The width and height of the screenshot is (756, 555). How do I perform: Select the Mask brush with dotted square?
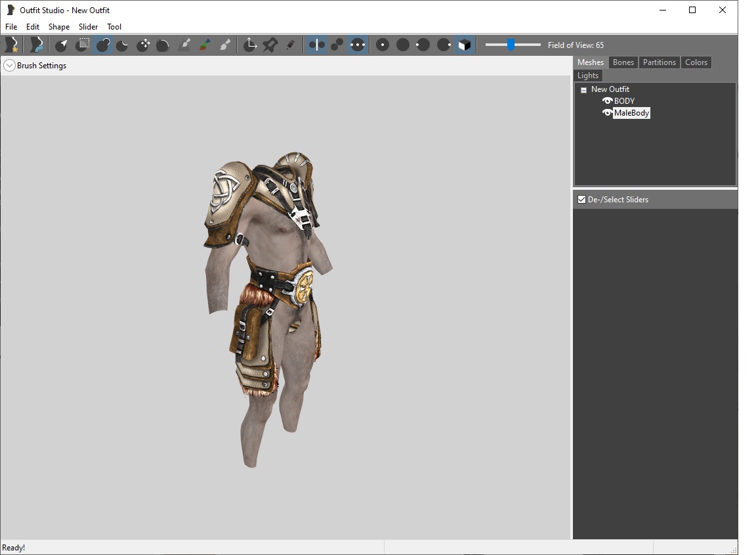(83, 45)
